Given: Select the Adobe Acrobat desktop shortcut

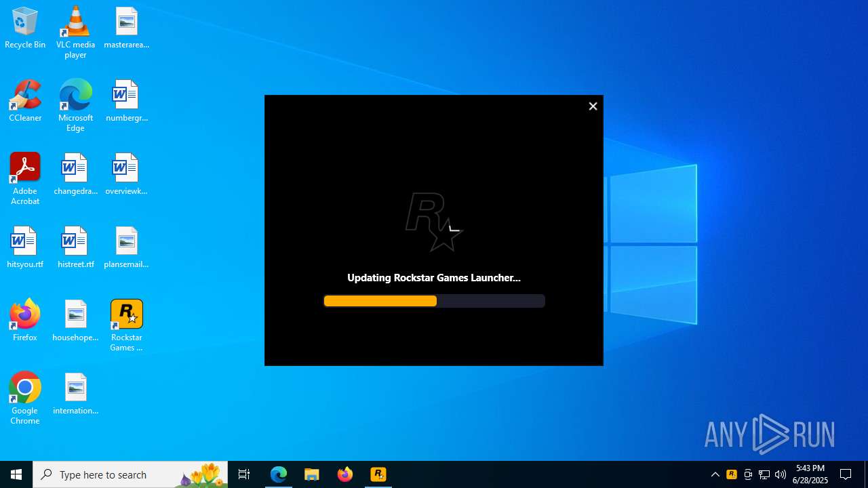Looking at the screenshot, I should [x=25, y=179].
